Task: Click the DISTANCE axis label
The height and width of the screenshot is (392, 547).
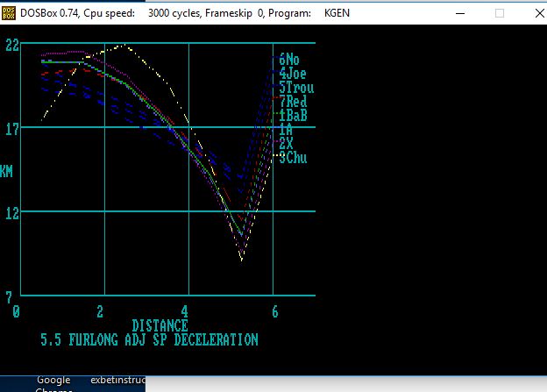Action: (160, 325)
